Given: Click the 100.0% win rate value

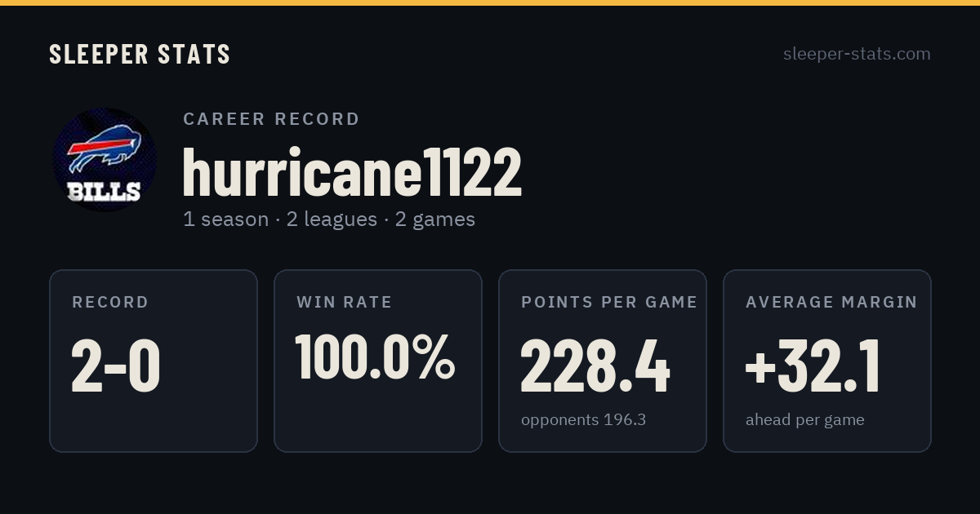Looking at the screenshot, I should pyautogui.click(x=375, y=357).
